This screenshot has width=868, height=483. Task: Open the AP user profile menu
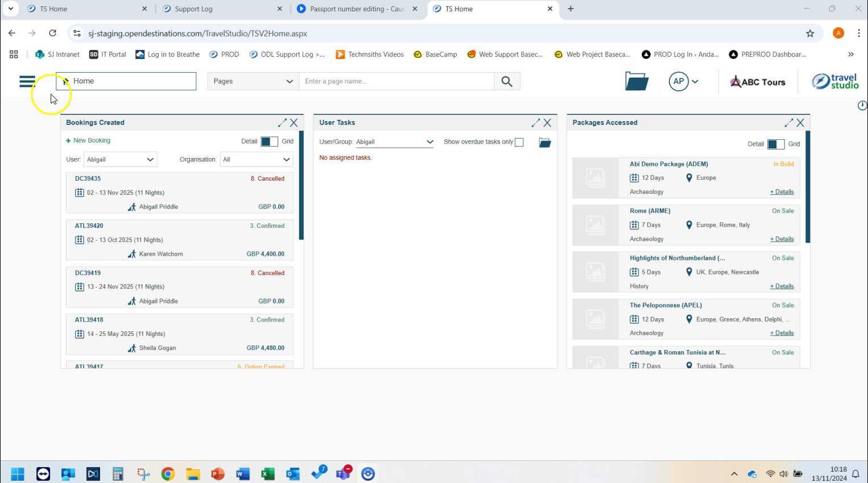tap(684, 81)
